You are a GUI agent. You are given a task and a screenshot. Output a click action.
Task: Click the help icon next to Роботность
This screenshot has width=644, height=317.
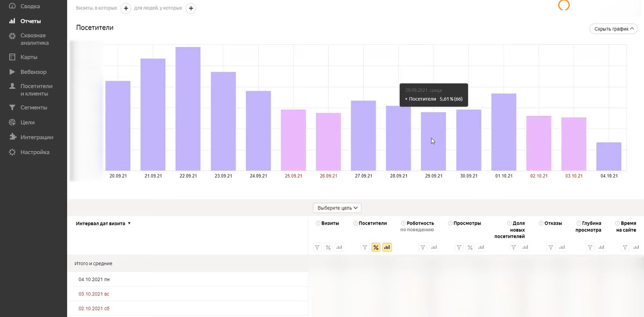(x=403, y=223)
